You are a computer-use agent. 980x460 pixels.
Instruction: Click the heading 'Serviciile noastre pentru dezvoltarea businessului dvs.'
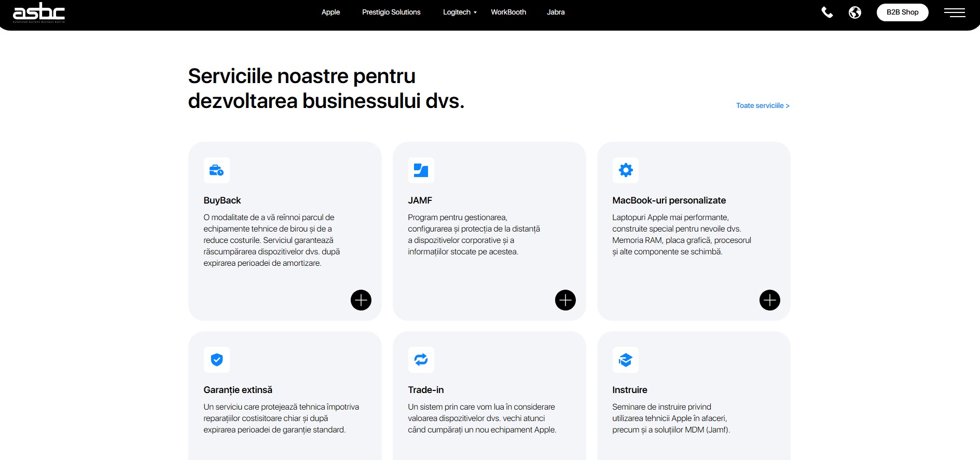[x=326, y=88]
